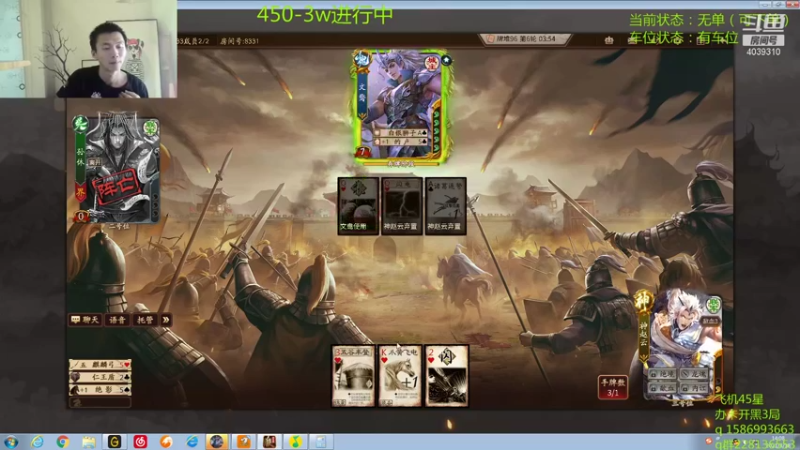
Task: Switch to the active game window in taskbar
Action: pos(217,442)
